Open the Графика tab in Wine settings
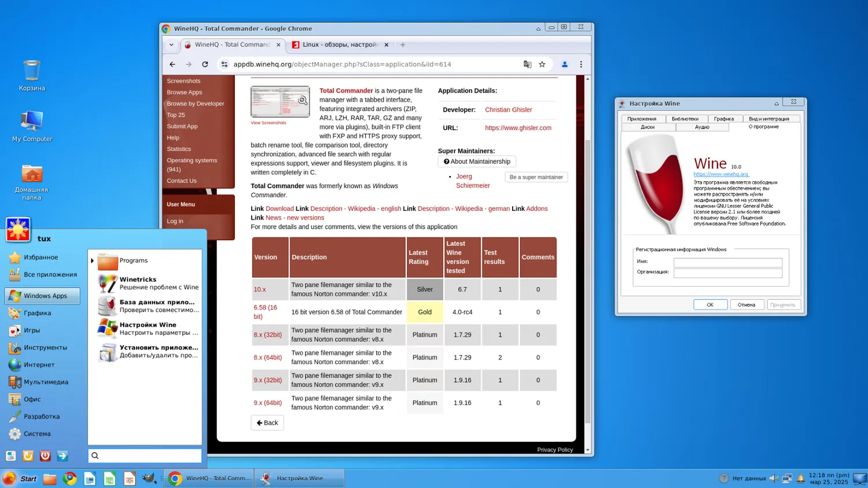868x488 pixels. coord(724,119)
